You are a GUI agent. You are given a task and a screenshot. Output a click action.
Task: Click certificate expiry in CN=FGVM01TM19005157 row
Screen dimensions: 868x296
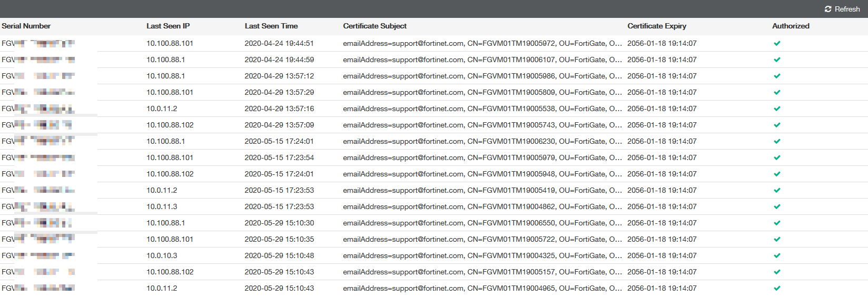click(x=662, y=272)
